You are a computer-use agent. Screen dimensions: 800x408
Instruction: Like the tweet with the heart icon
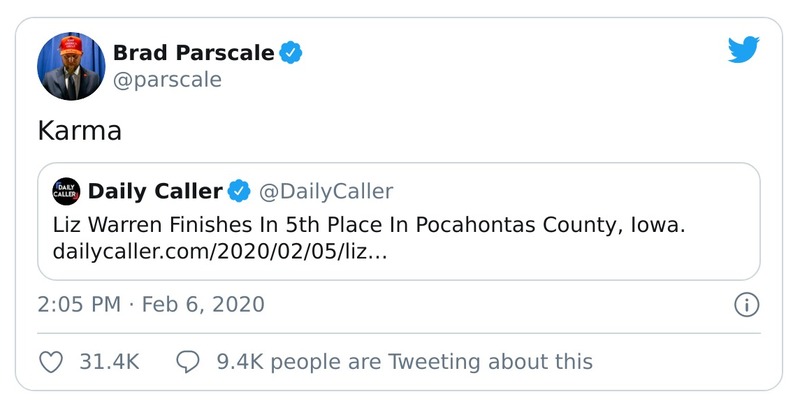tap(51, 361)
